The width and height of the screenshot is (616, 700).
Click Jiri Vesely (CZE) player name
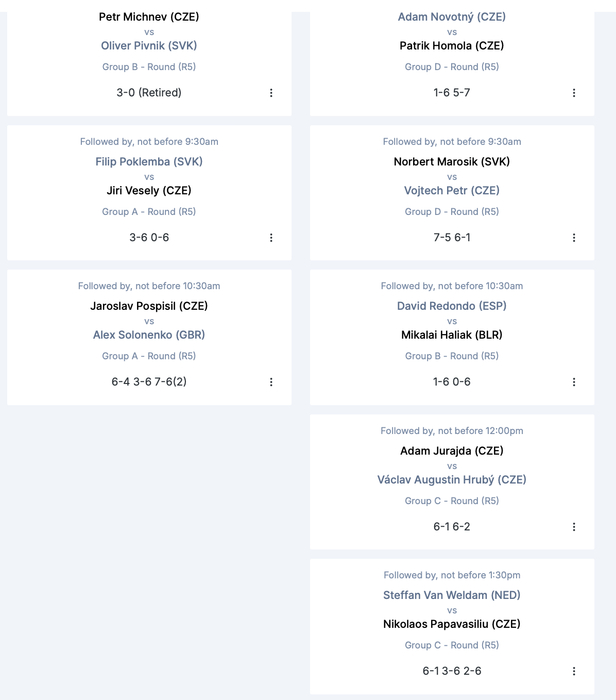pos(149,191)
